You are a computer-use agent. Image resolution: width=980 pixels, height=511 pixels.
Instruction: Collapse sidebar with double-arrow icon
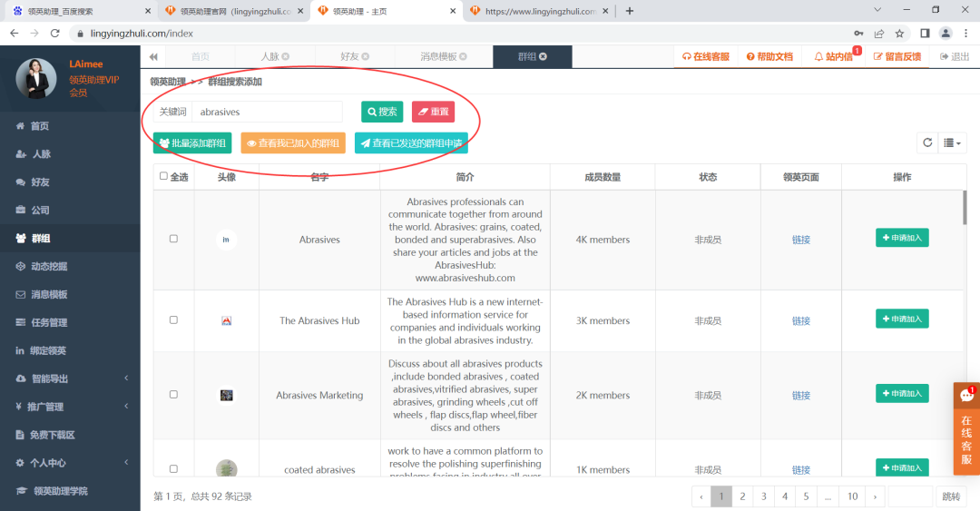tap(153, 57)
